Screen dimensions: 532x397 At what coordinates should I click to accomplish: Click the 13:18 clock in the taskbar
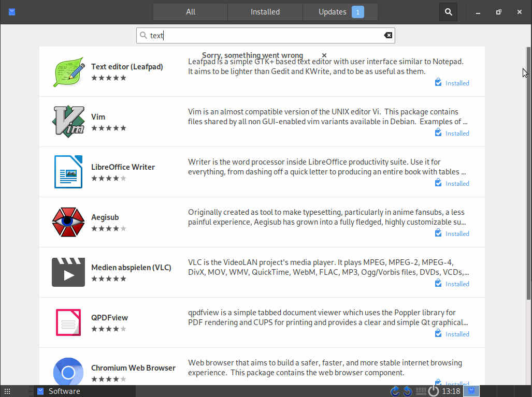451,391
